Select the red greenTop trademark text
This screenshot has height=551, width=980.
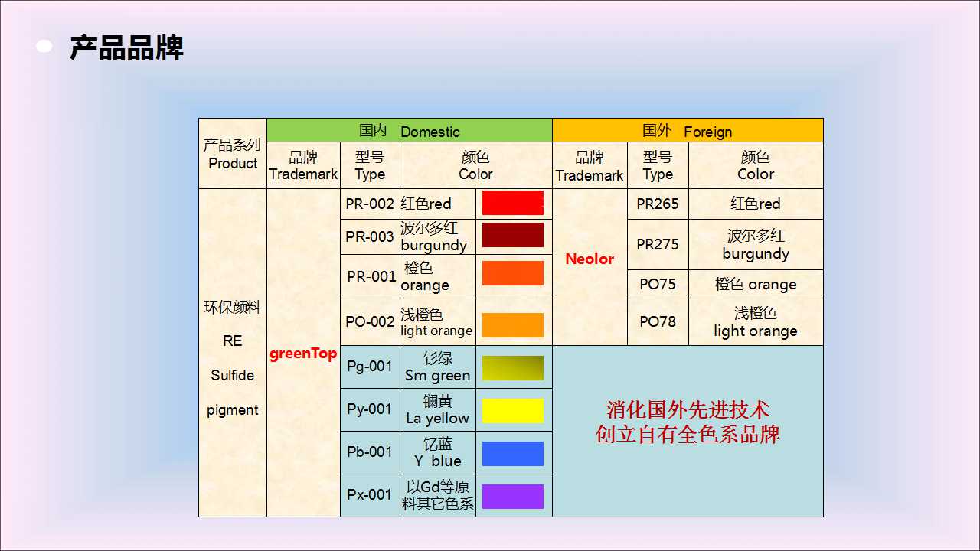click(x=303, y=354)
